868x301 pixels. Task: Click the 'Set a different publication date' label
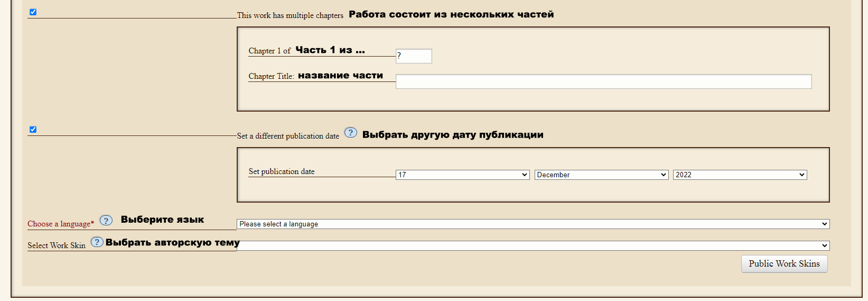(x=288, y=136)
